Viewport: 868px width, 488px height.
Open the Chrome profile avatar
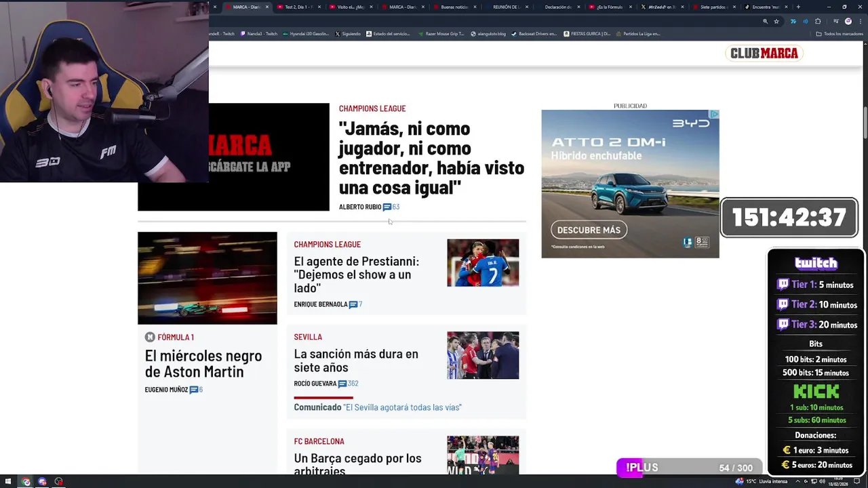point(848,21)
